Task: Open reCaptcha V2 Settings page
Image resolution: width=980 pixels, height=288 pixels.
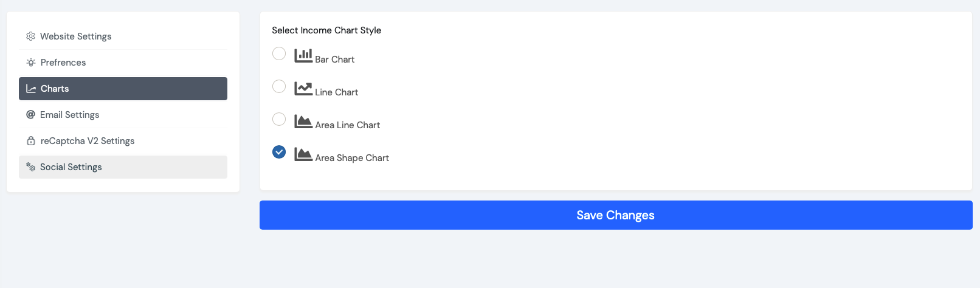Action: click(123, 141)
